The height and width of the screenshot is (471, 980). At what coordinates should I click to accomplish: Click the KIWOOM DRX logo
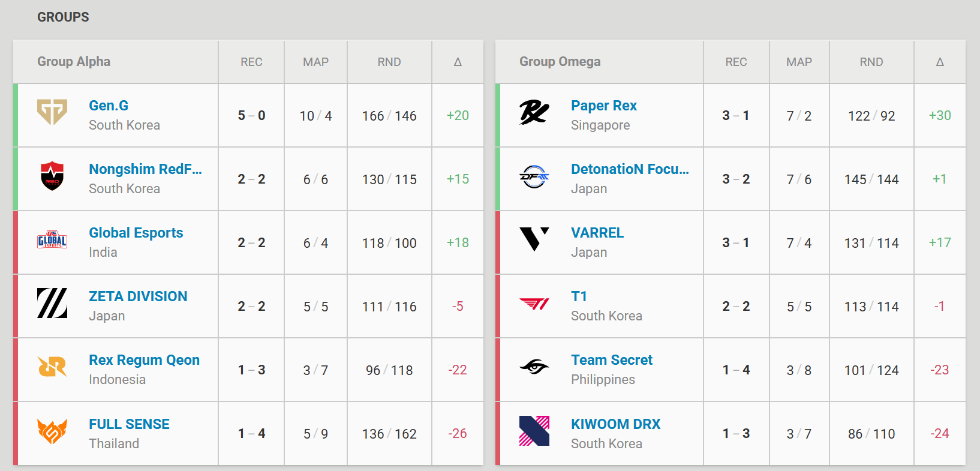coord(534,431)
